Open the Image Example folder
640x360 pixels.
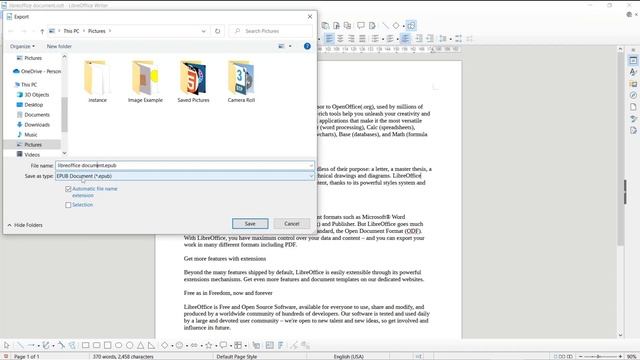point(145,81)
